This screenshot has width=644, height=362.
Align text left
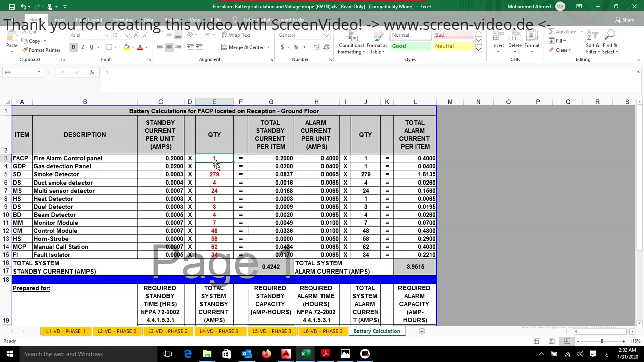click(x=160, y=47)
